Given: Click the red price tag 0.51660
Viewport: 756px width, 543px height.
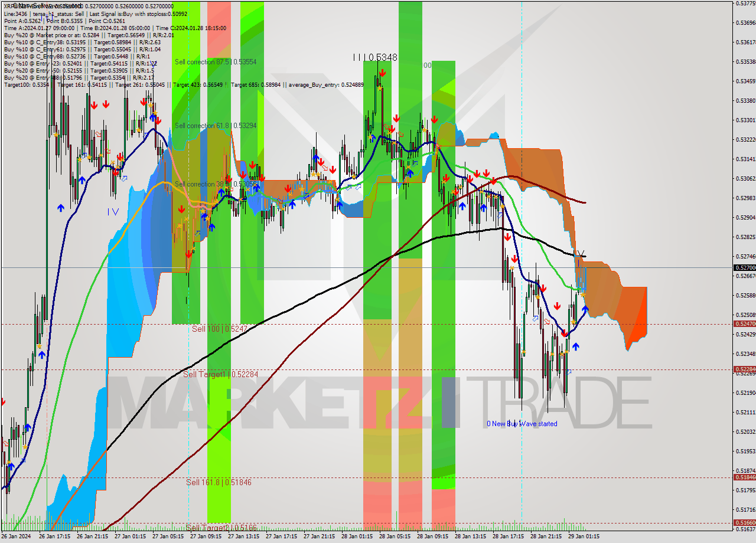Looking at the screenshot, I should point(744,522).
